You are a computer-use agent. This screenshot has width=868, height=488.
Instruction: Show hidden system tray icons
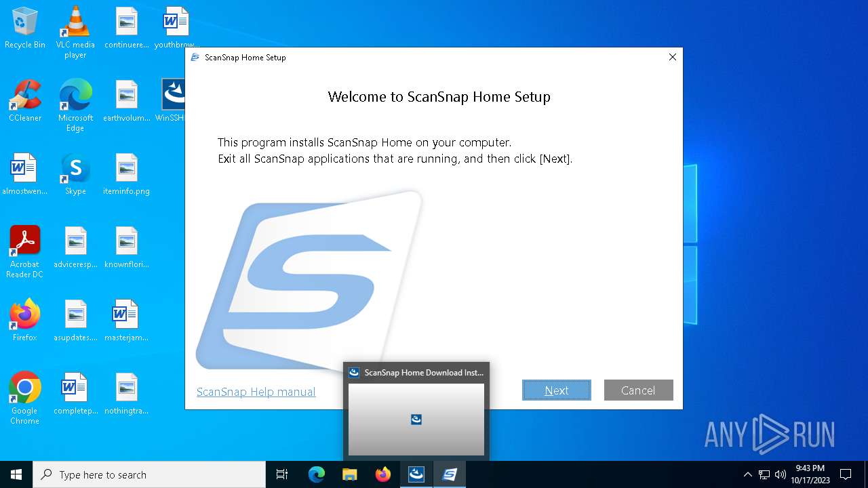click(748, 474)
